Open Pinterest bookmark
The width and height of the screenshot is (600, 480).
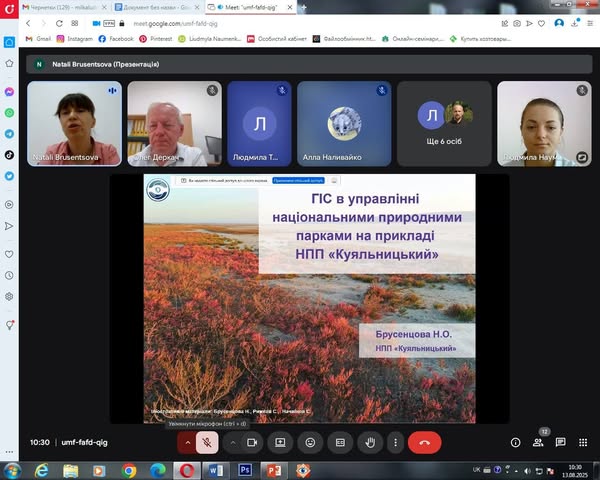coord(156,39)
